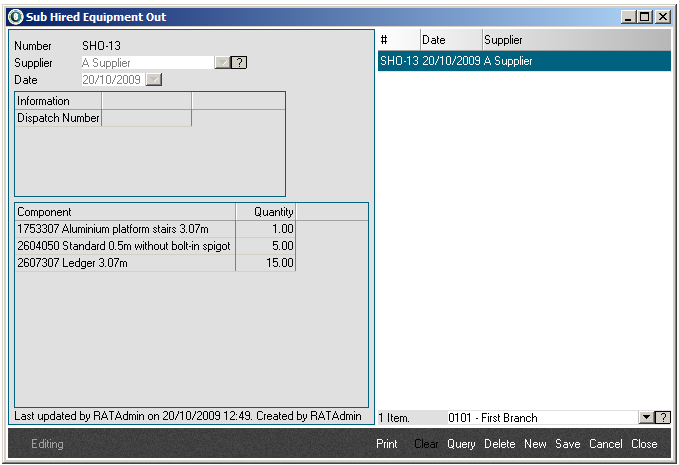Maximize the Sub Hired Equipment Out window

point(645,17)
